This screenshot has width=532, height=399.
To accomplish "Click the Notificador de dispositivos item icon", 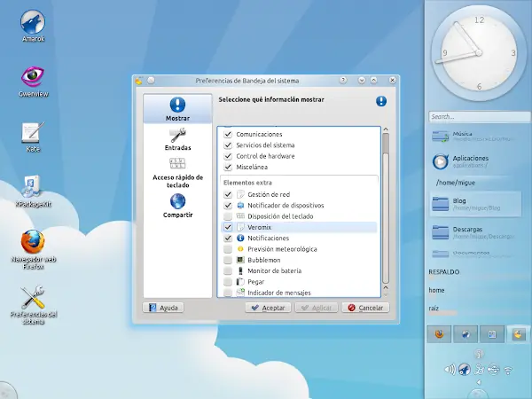I will pyautogui.click(x=240, y=206).
